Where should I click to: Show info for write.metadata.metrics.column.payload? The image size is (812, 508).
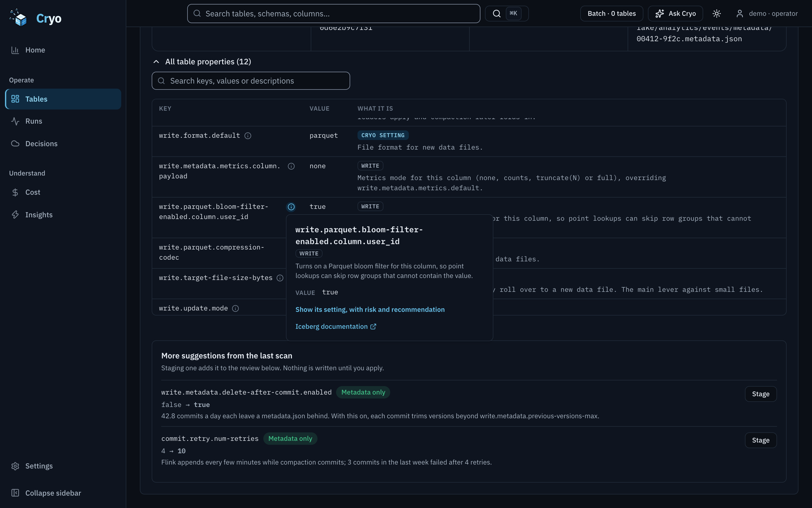(291, 166)
